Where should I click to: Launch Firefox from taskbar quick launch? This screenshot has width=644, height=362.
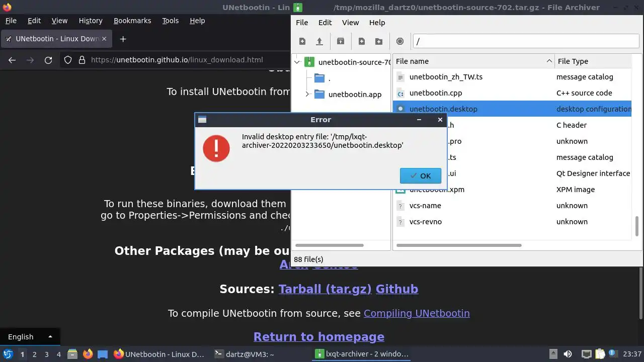point(88,354)
